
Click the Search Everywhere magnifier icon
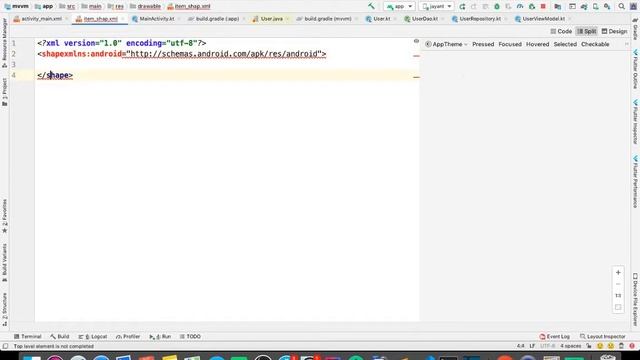pyautogui.click(x=621, y=7)
